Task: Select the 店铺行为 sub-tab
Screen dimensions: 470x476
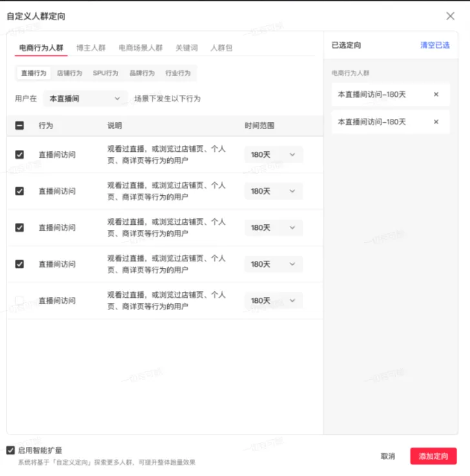Action: (70, 73)
